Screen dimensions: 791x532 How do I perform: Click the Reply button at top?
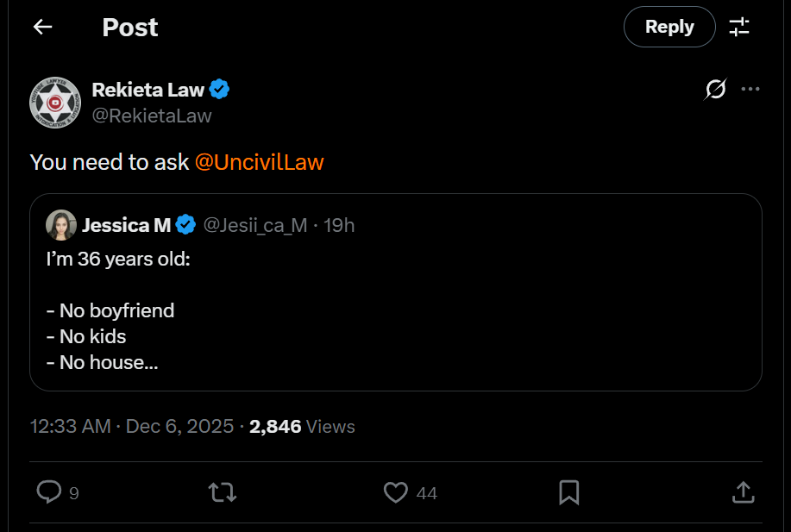(669, 27)
